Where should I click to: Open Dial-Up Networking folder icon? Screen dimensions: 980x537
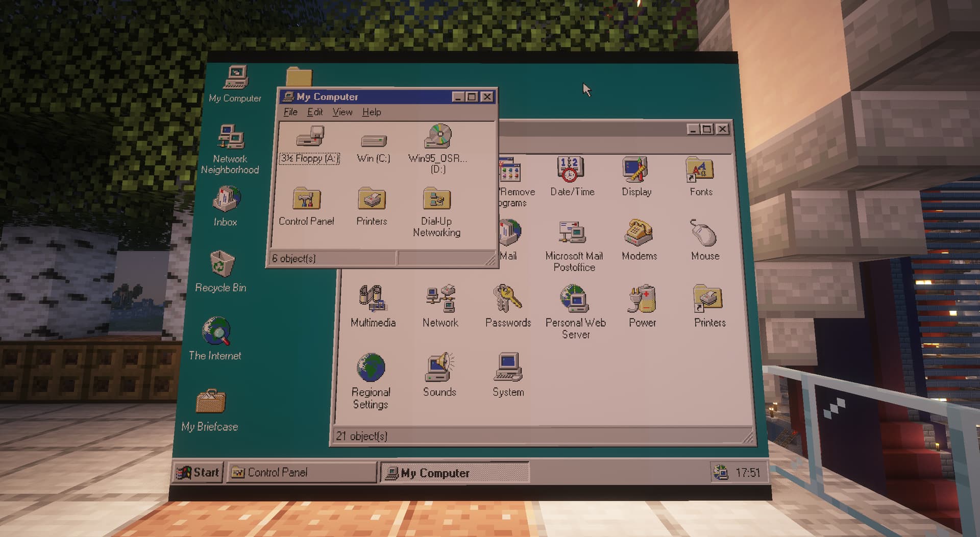436,200
